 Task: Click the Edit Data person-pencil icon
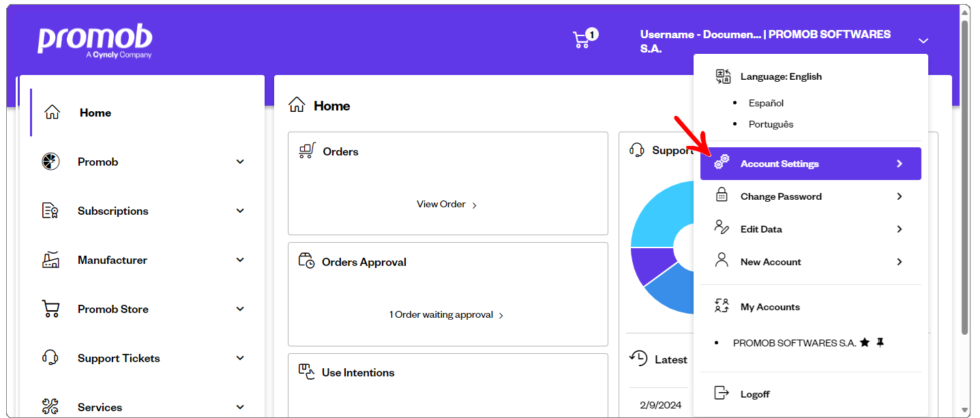(722, 228)
